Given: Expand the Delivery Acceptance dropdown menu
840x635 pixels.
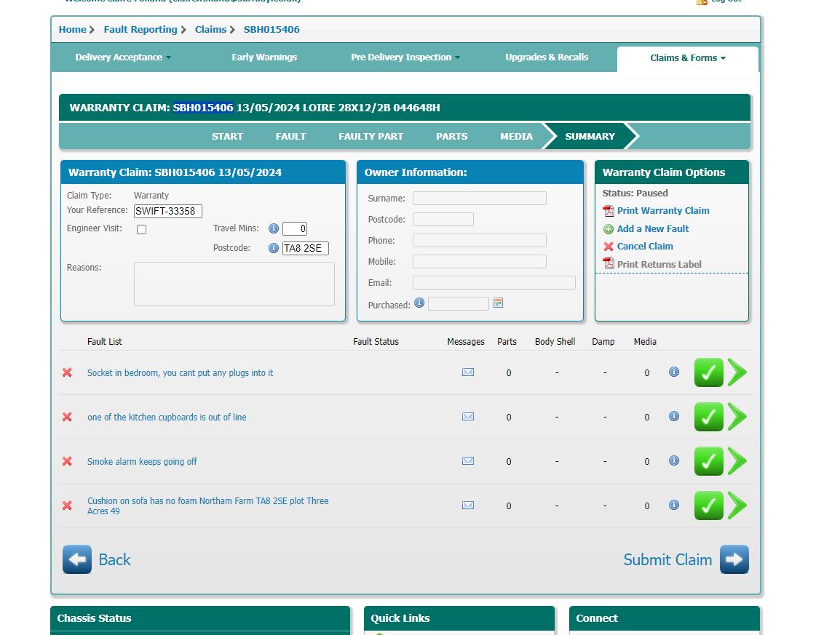Looking at the screenshot, I should coord(123,57).
